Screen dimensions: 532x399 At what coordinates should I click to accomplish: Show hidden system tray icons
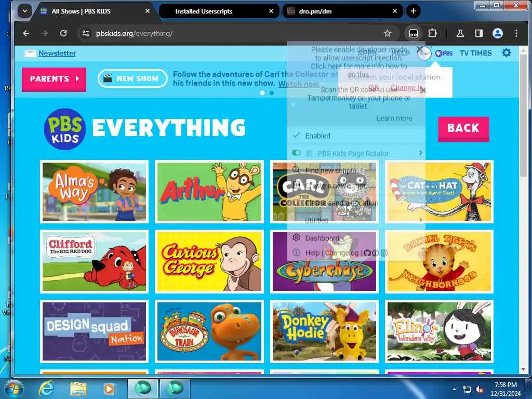(454, 389)
